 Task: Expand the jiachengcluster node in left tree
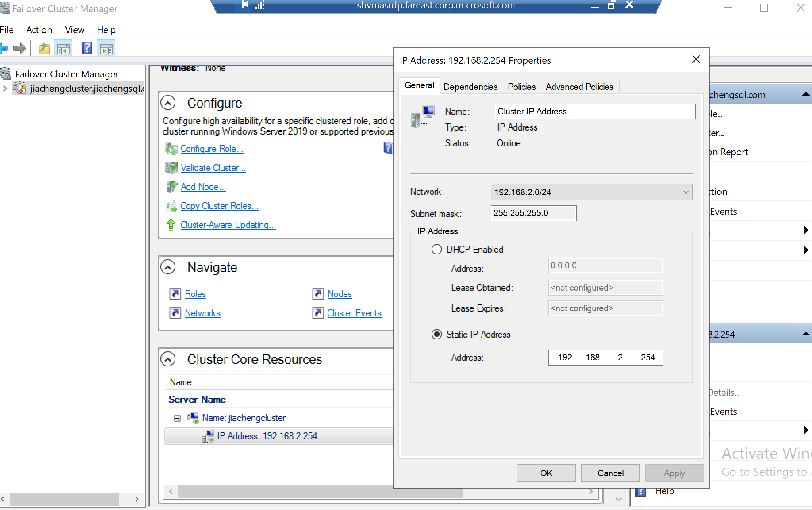(x=5, y=88)
